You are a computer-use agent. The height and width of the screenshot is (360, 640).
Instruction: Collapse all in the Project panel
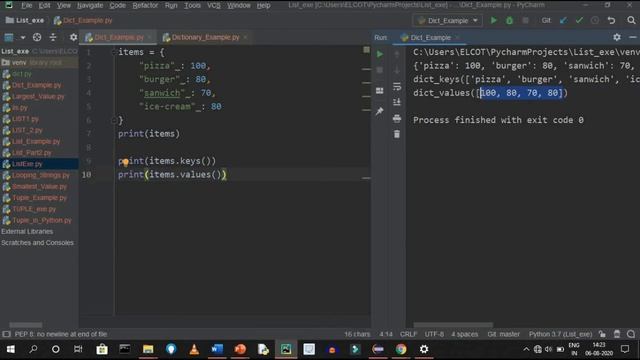[x=53, y=37]
